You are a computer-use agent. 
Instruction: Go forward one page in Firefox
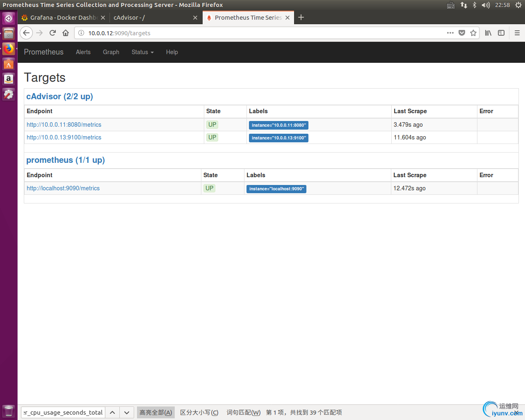pos(39,33)
